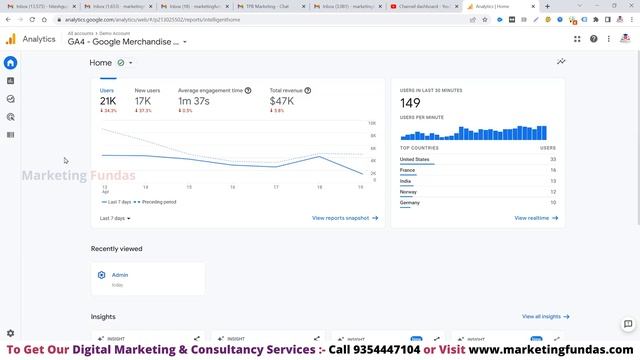Screen dimensions: 640x360
Task: Click the page vertical scrollbar
Action: tap(638, 139)
